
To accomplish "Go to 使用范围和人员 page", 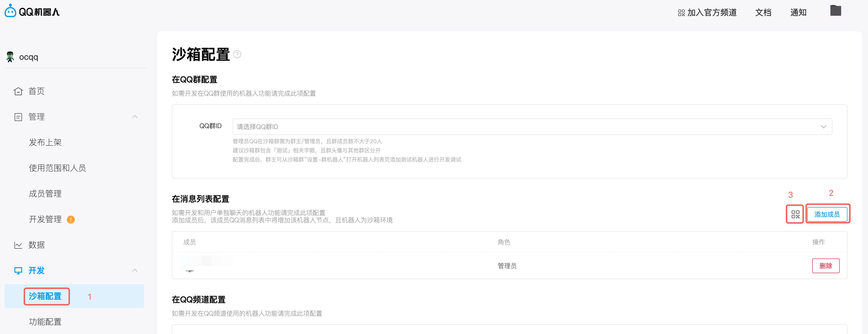I will 57,168.
